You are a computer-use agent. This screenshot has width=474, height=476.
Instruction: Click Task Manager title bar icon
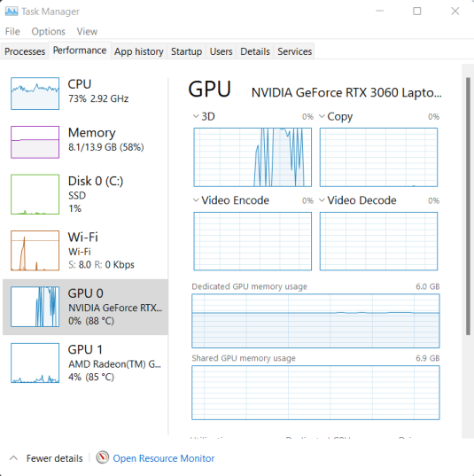12,12
